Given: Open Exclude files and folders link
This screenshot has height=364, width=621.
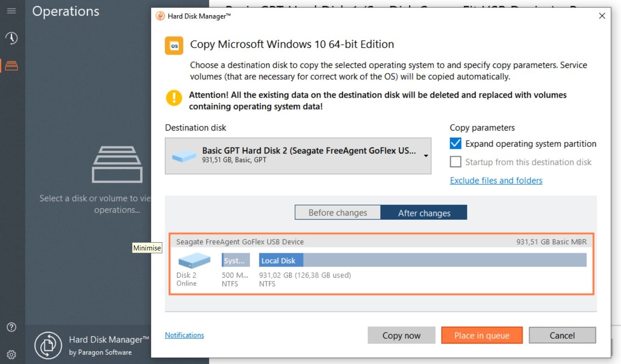Looking at the screenshot, I should tap(496, 180).
